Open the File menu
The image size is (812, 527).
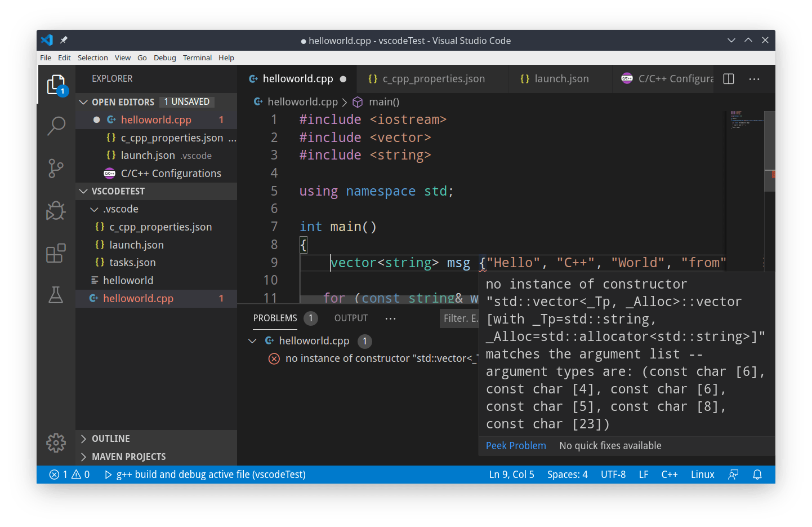pyautogui.click(x=46, y=57)
